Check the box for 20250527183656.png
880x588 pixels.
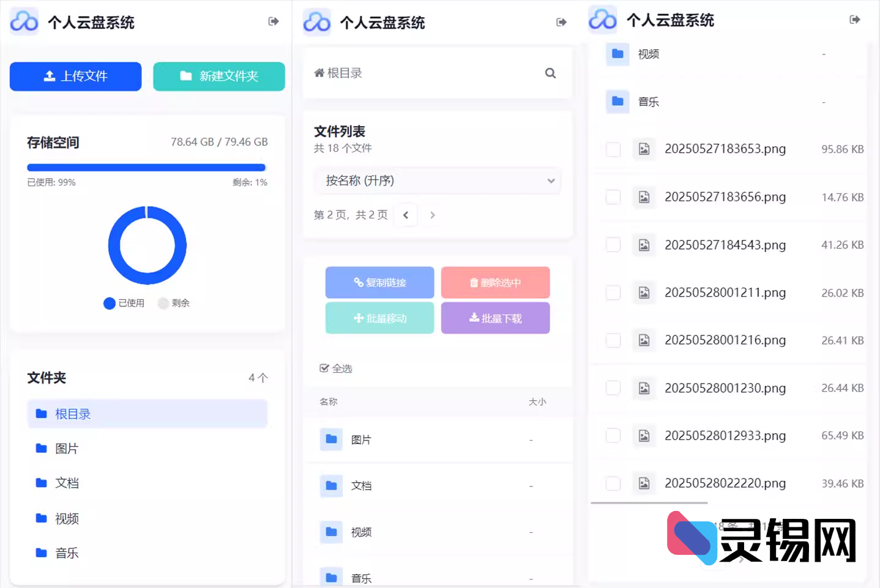click(x=613, y=197)
